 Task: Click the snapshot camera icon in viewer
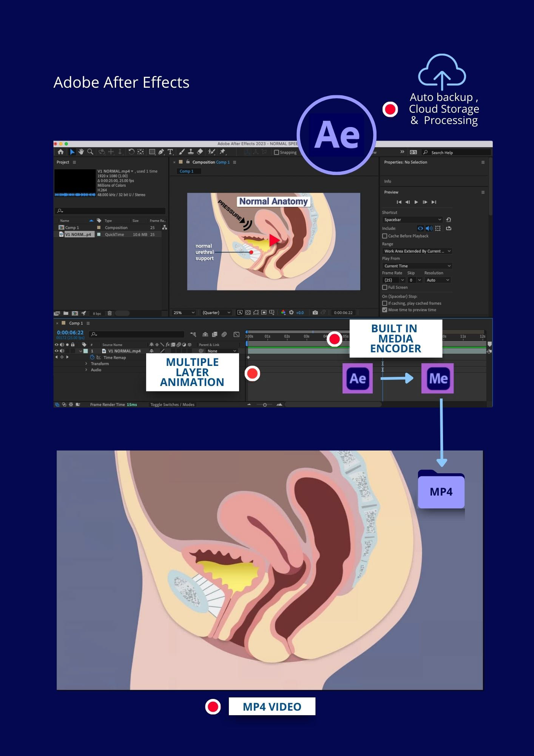click(x=315, y=313)
